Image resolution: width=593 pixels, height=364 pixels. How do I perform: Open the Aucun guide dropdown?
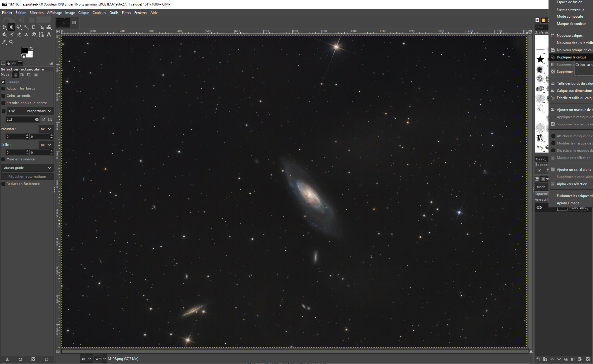[x=27, y=168]
